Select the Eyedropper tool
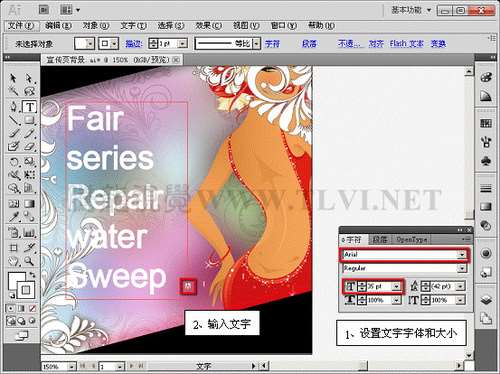Image resolution: width=500 pixels, height=374 pixels. pyautogui.click(x=13, y=217)
